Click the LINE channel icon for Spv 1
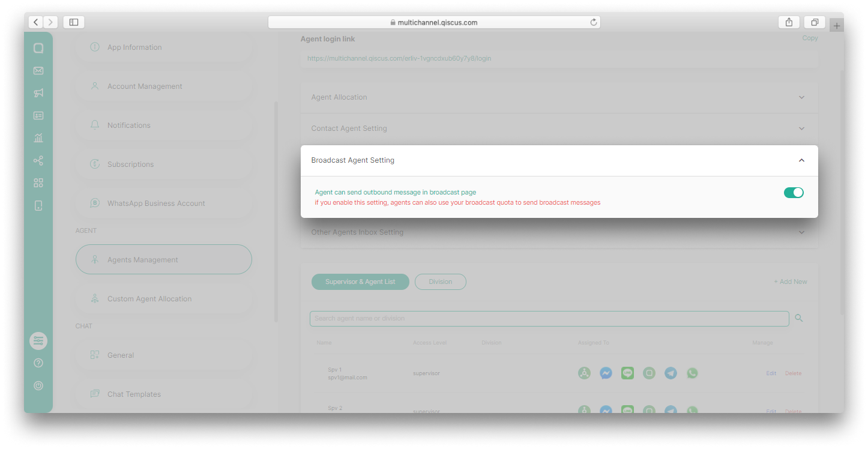This screenshot has height=449, width=868. click(627, 373)
